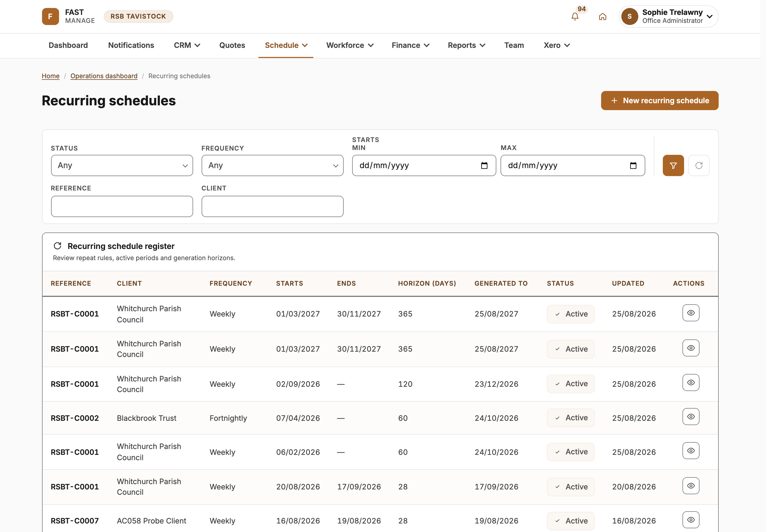Screen dimensions: 766x532
Task: Click RSBT-C0002 reference cell
Action: click(x=75, y=418)
